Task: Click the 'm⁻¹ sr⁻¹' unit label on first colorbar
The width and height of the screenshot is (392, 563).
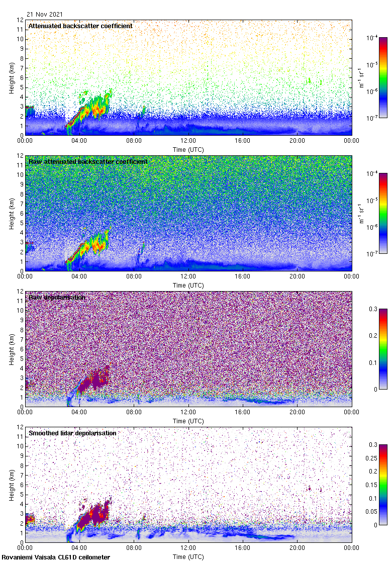Action: point(361,78)
